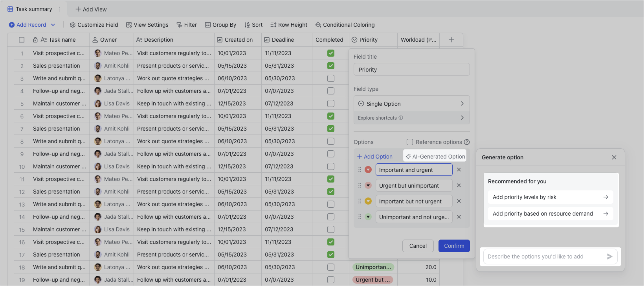Toggle the select-all rows checkbox in header
Viewport: 644px width, 286px height.
click(22, 40)
